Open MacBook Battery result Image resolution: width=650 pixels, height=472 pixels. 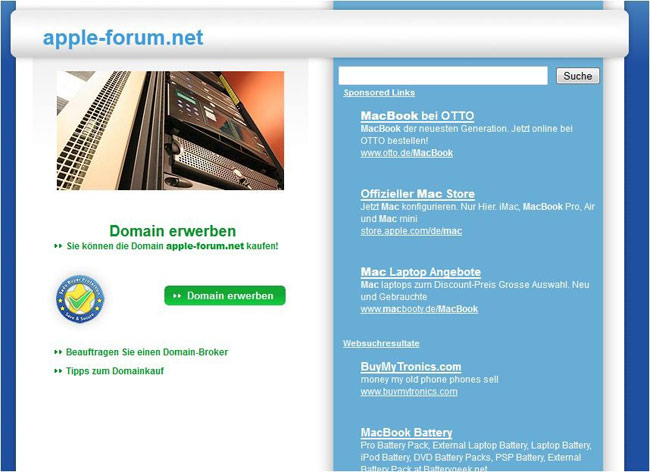point(406,433)
